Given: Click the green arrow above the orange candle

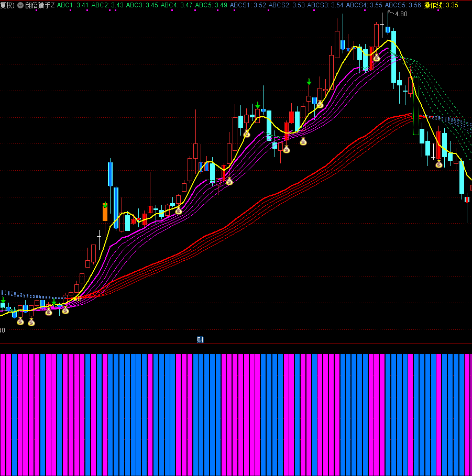Looking at the screenshot, I should [105, 205].
